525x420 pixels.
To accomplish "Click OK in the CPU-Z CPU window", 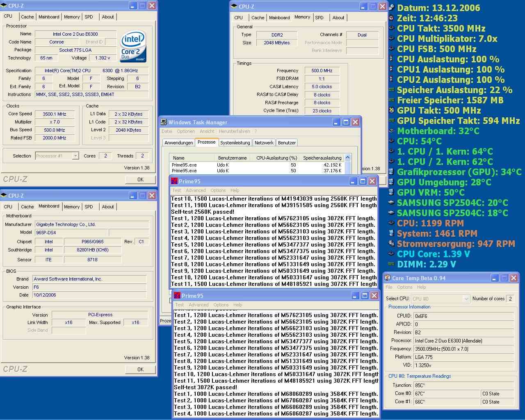I will coord(140,179).
